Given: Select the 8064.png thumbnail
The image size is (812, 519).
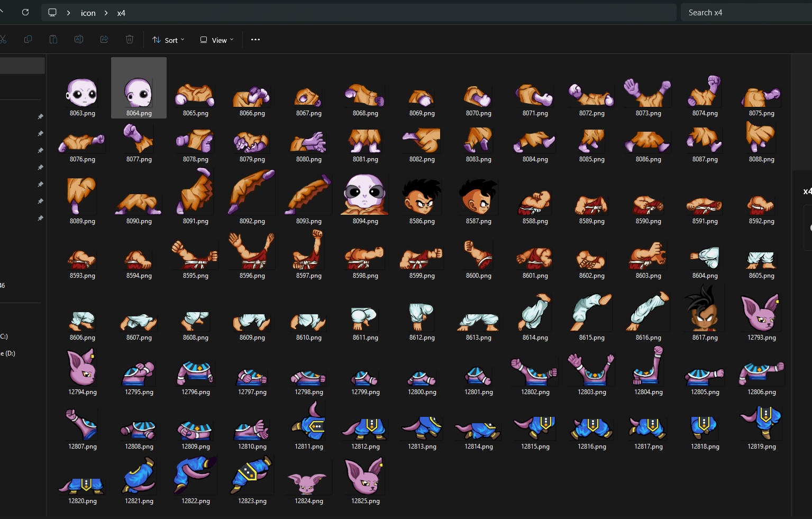Looking at the screenshot, I should [x=139, y=93].
